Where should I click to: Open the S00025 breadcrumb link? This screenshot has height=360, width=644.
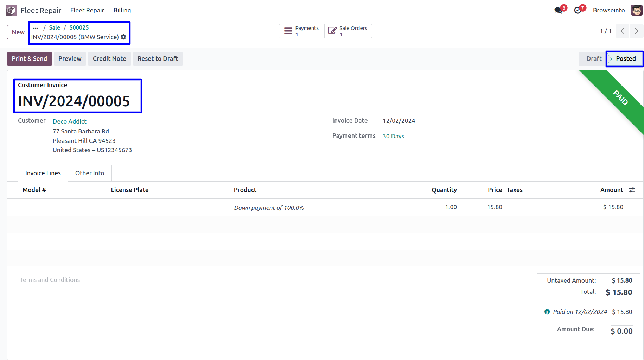pos(79,27)
